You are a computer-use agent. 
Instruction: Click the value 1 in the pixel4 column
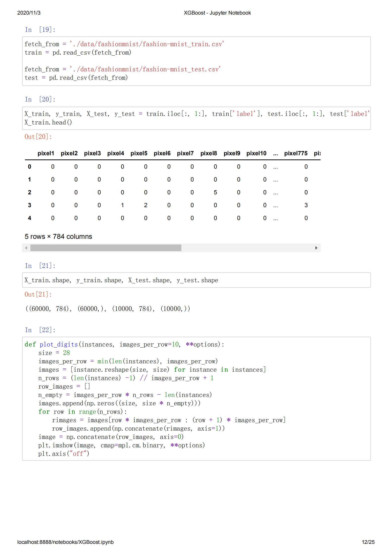[122, 205]
